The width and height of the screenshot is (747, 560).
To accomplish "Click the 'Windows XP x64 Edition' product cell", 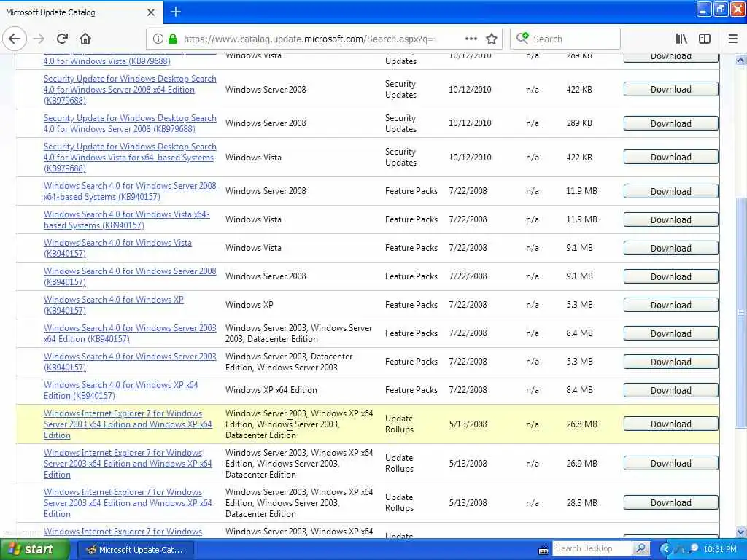I will click(x=271, y=390).
